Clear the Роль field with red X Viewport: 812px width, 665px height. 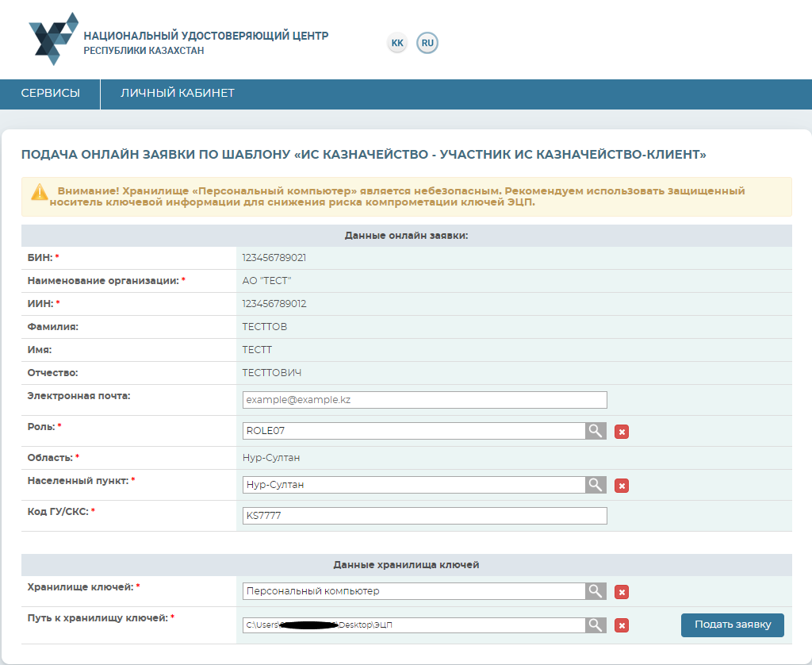click(x=622, y=432)
